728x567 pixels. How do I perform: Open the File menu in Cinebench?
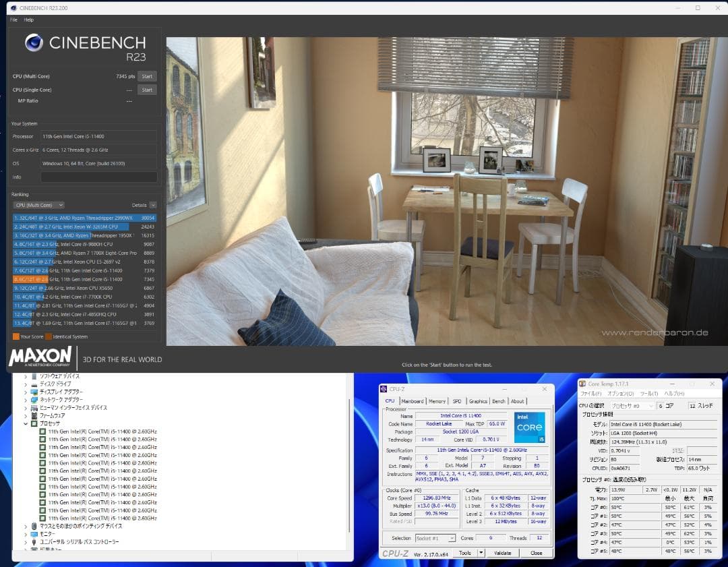tap(13, 20)
